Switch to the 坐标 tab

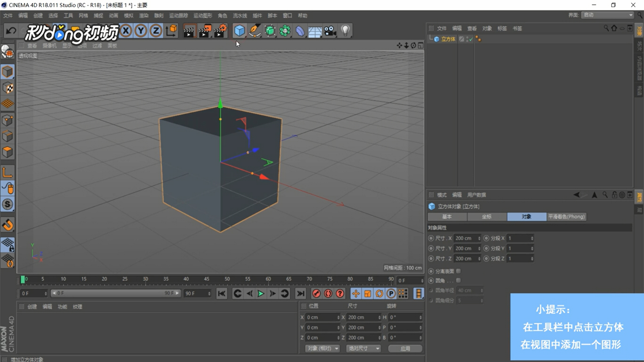(487, 217)
